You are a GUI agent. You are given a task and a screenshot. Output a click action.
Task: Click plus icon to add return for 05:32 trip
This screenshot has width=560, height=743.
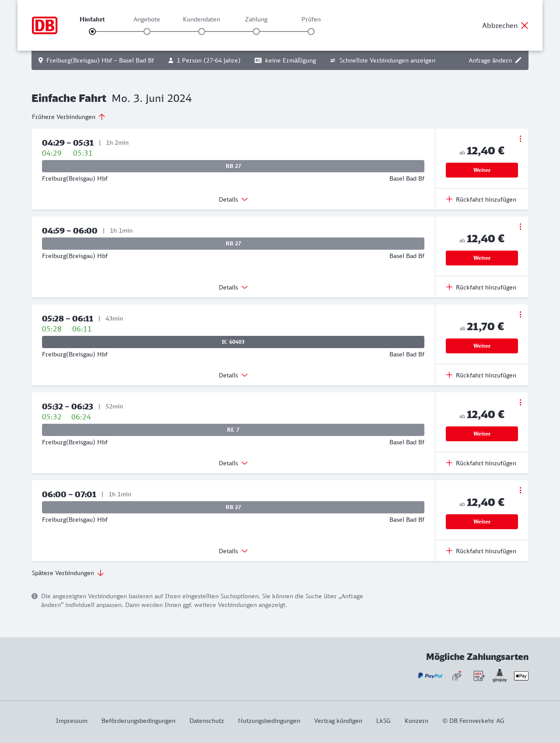pos(449,463)
